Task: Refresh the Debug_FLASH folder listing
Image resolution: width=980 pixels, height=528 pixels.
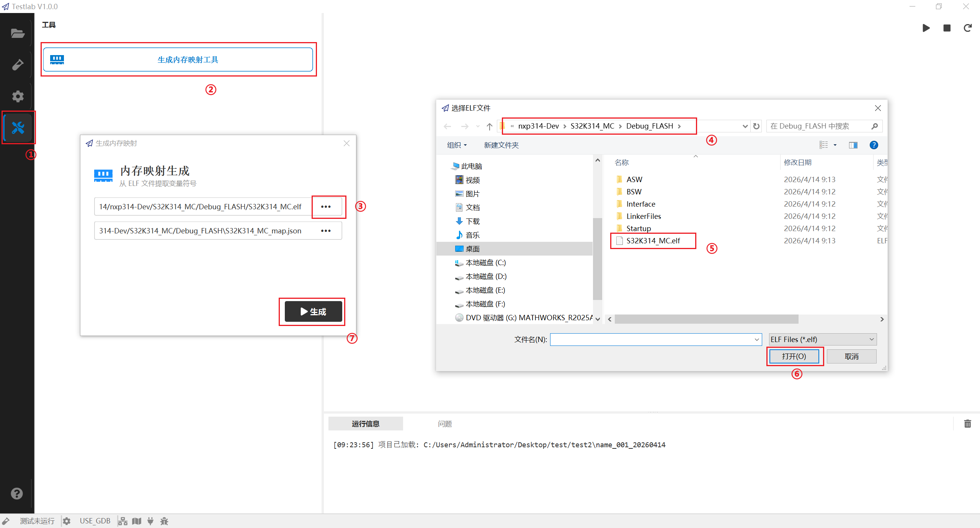Action: pos(756,126)
